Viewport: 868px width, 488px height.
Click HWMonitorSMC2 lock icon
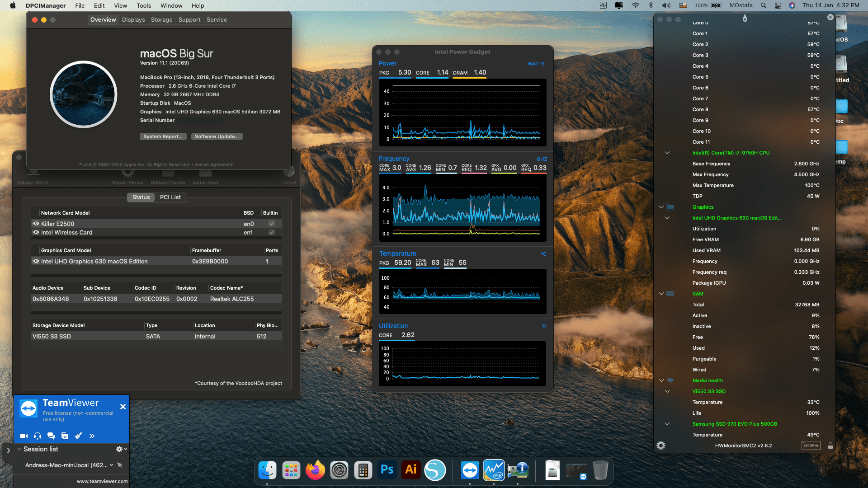(x=830, y=446)
